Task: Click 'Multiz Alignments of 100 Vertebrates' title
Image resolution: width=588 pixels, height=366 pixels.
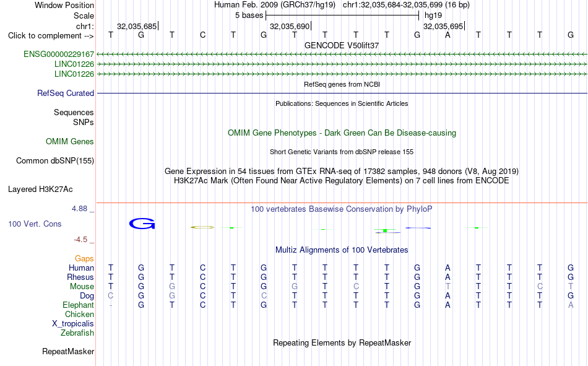Action: 342,250
